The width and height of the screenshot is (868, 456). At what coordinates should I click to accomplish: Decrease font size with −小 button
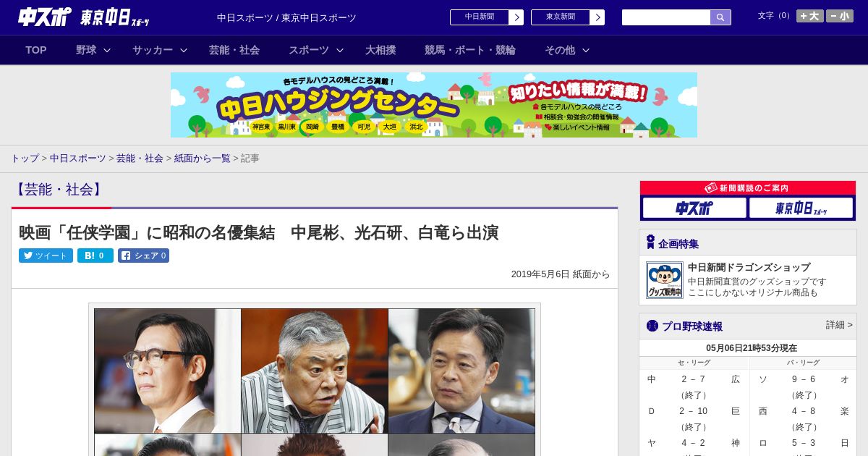point(840,16)
